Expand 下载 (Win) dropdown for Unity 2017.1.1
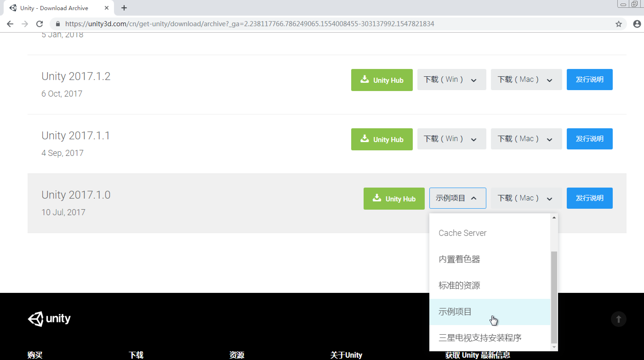The height and width of the screenshot is (360, 644). point(451,139)
